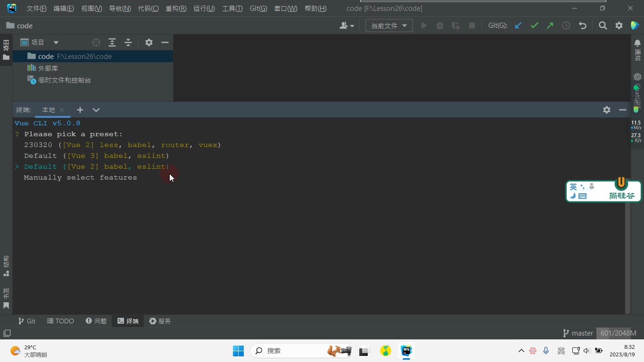Screen dimensions: 644x362
Task: Open the user account dropdown
Action: coord(347,26)
